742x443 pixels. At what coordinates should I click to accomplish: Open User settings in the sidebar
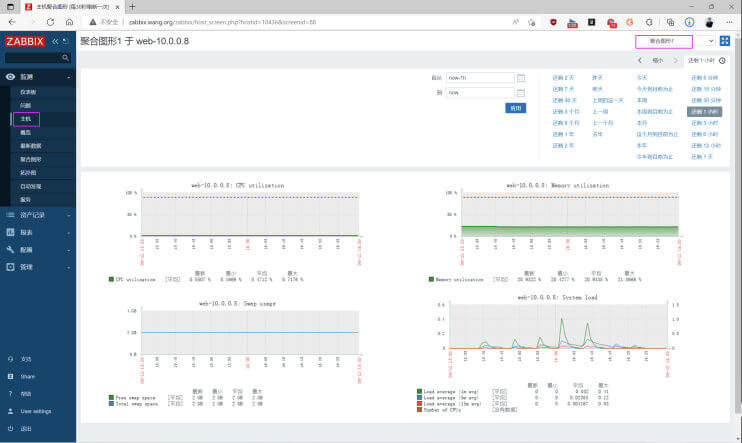(x=35, y=411)
